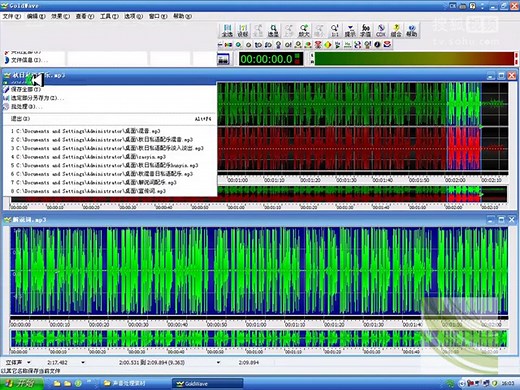The height and width of the screenshot is (390, 520).
Task: Expand the selection range dropdown in status bar
Action: tap(218, 362)
